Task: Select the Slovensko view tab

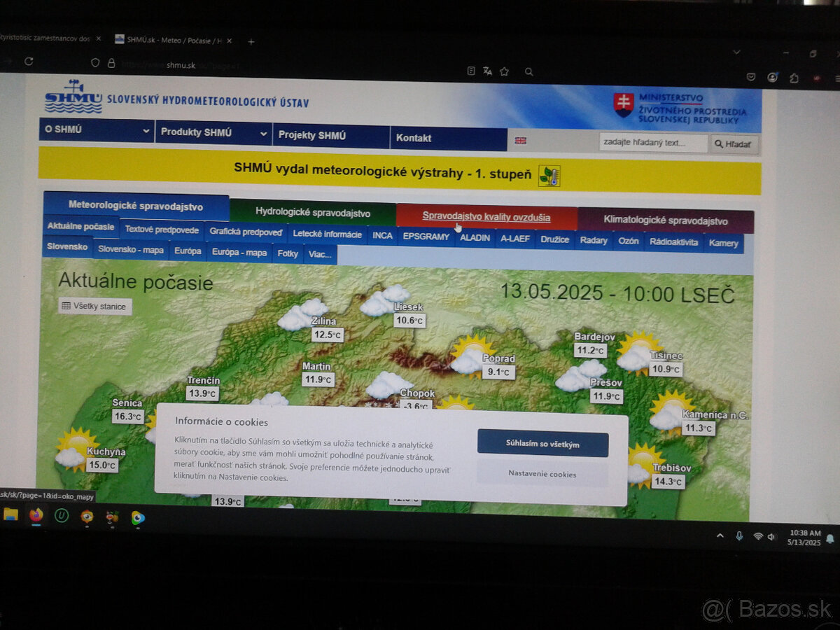Action: click(x=67, y=247)
